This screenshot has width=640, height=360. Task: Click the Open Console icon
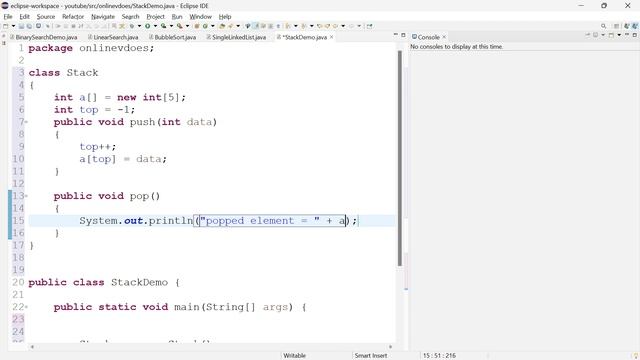tap(611, 35)
